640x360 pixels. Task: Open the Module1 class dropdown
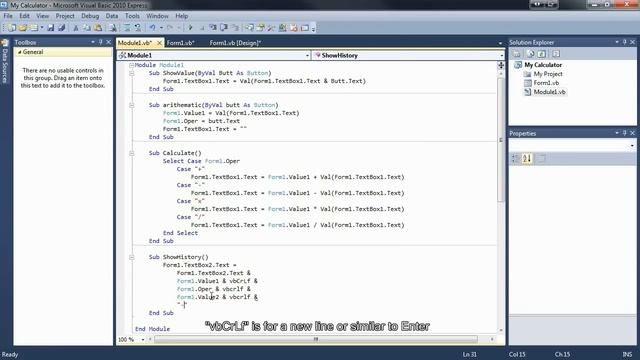click(x=307, y=56)
